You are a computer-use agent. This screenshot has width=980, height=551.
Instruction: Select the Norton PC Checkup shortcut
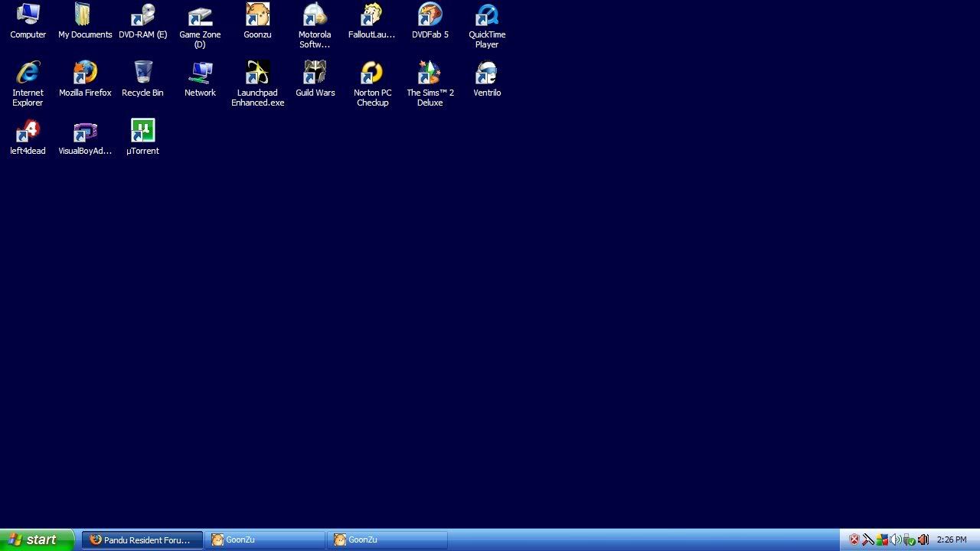(x=372, y=84)
